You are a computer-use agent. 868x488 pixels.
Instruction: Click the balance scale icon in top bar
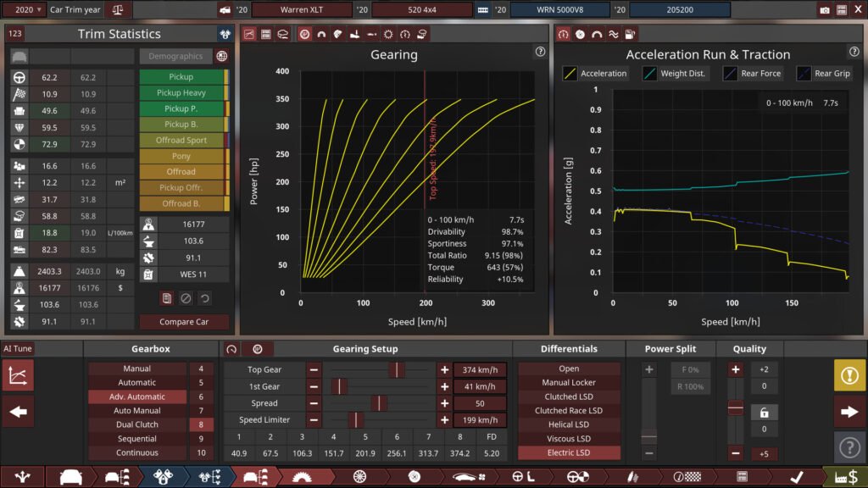(117, 10)
